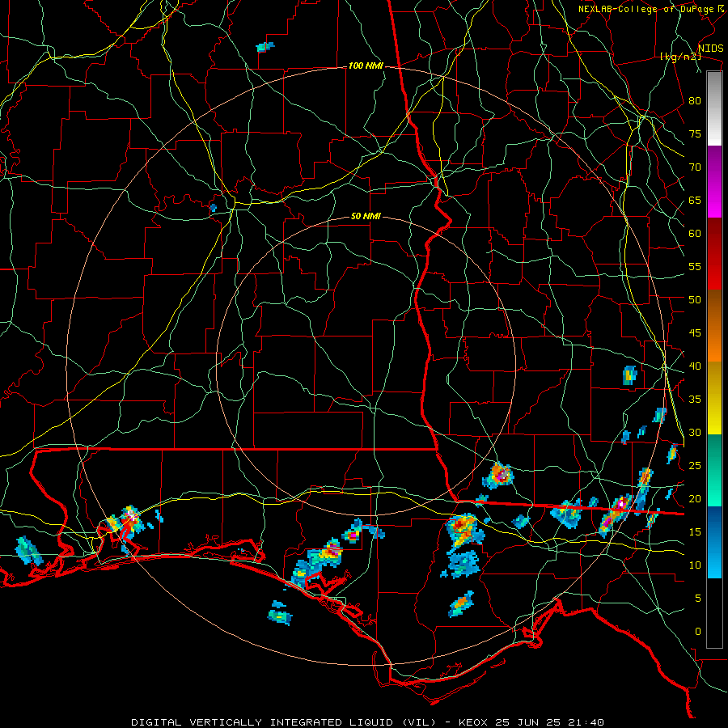
Task: Click the scale value 0
Action: tap(698, 632)
